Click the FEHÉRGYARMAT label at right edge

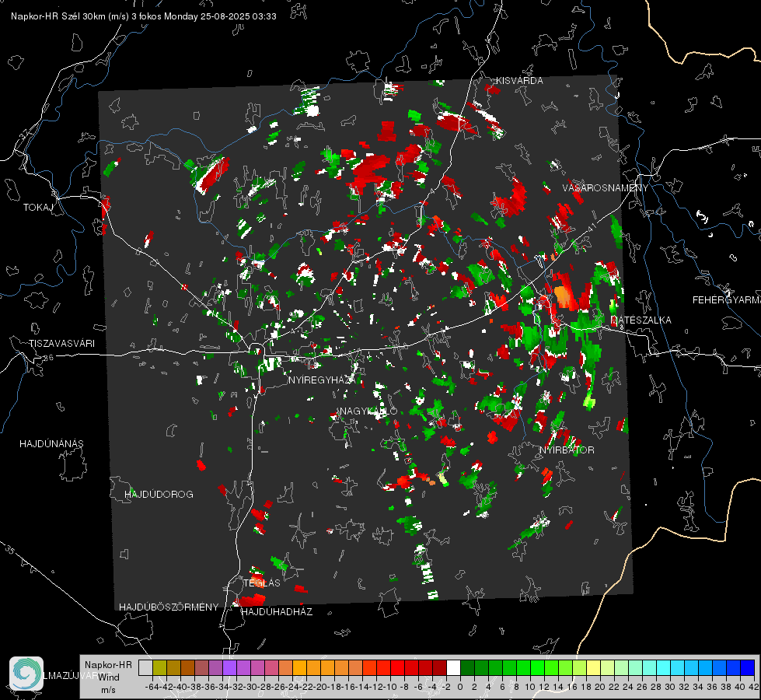point(726,300)
